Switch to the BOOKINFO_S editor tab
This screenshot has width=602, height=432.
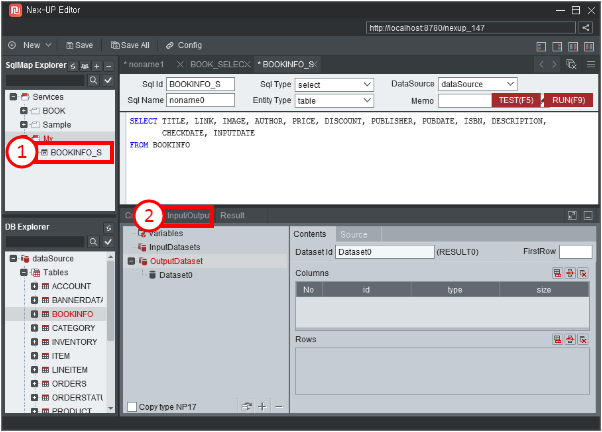(287, 65)
